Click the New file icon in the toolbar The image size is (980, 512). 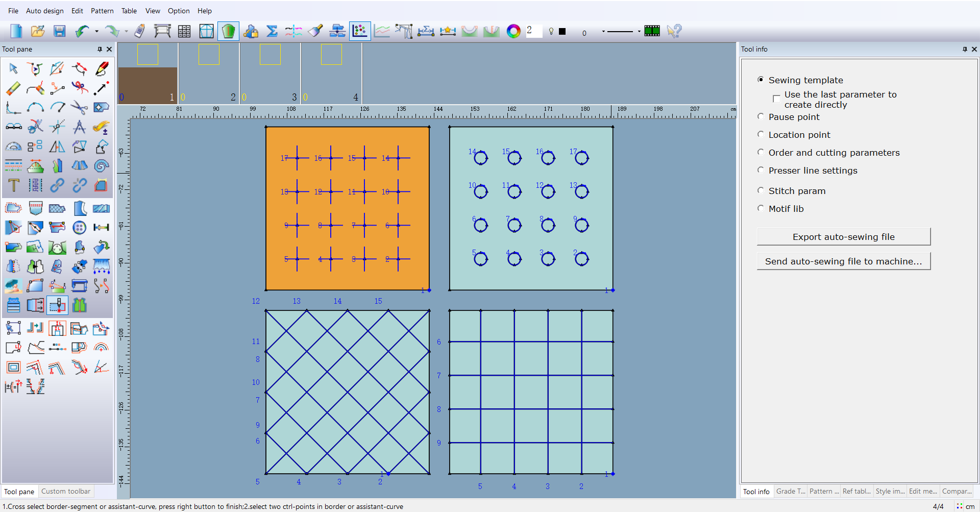point(16,31)
